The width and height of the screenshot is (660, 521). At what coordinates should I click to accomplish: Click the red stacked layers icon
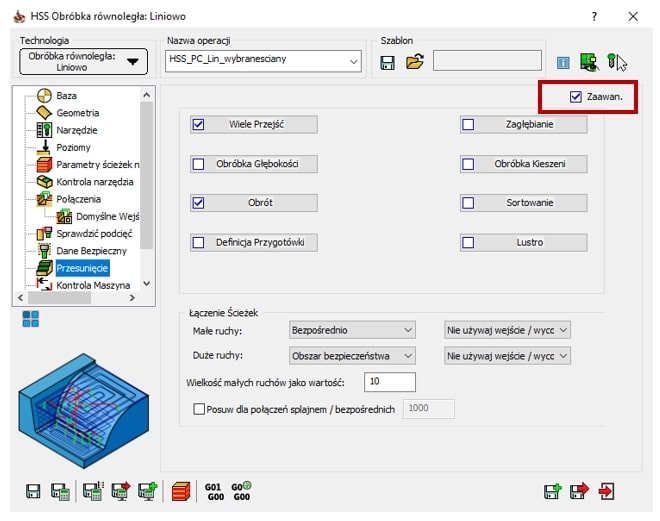pyautogui.click(x=181, y=492)
